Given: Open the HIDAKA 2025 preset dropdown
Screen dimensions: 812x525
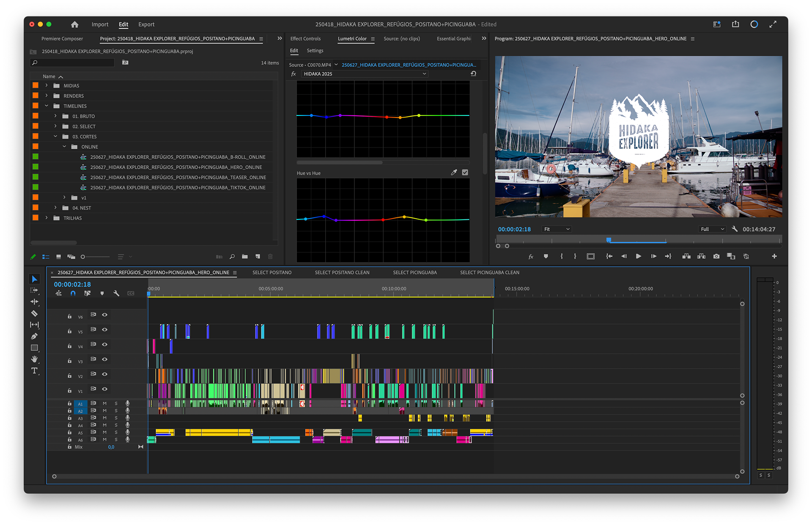Looking at the screenshot, I should click(x=365, y=74).
